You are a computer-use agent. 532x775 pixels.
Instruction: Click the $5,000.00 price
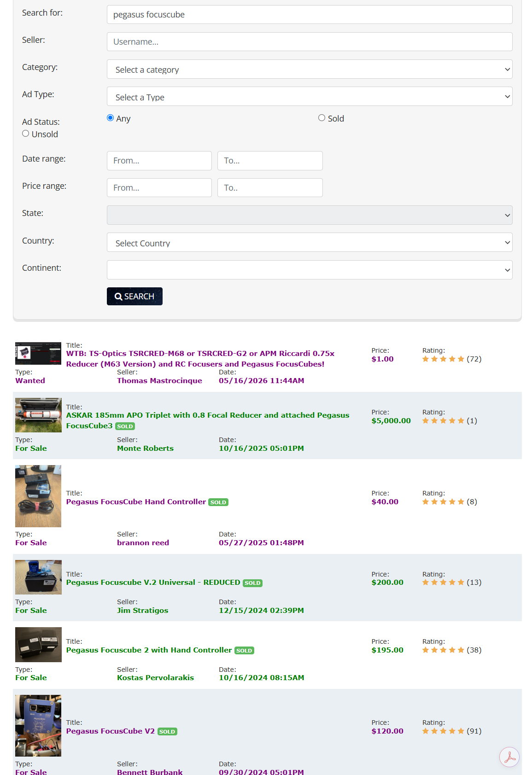391,420
